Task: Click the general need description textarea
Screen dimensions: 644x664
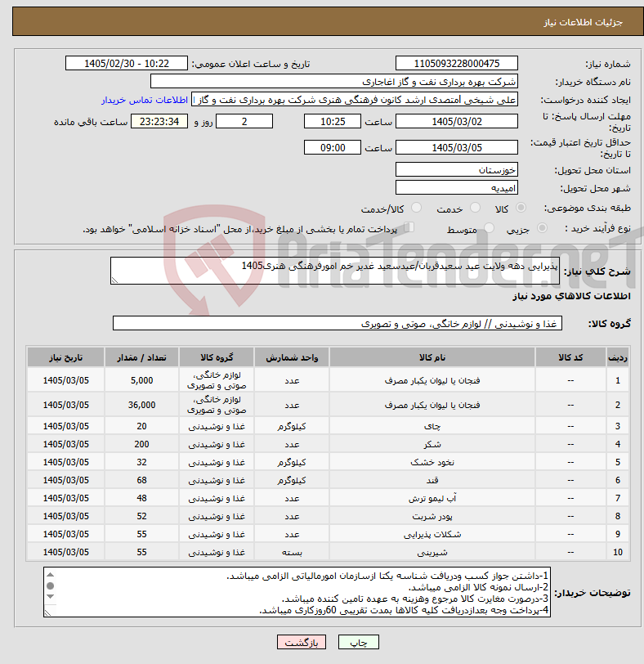Action: pyautogui.click(x=335, y=271)
